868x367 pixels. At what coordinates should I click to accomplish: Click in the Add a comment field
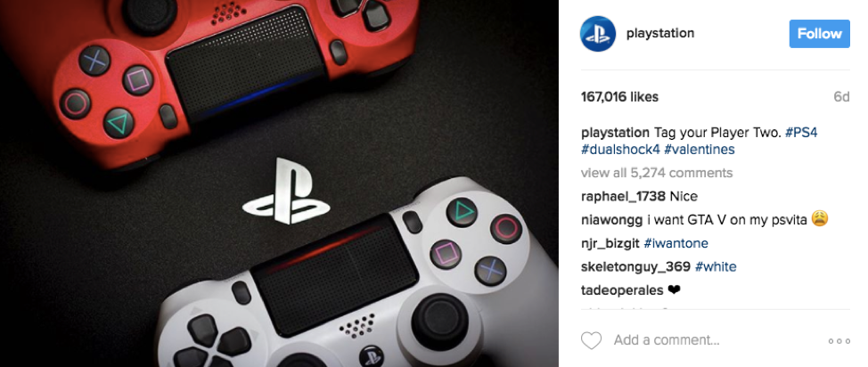[x=714, y=340]
